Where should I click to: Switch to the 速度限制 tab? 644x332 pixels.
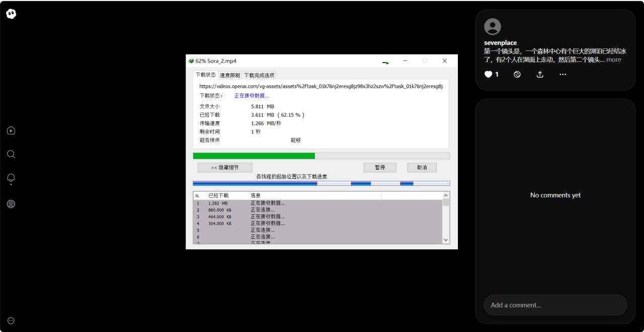[x=230, y=75]
